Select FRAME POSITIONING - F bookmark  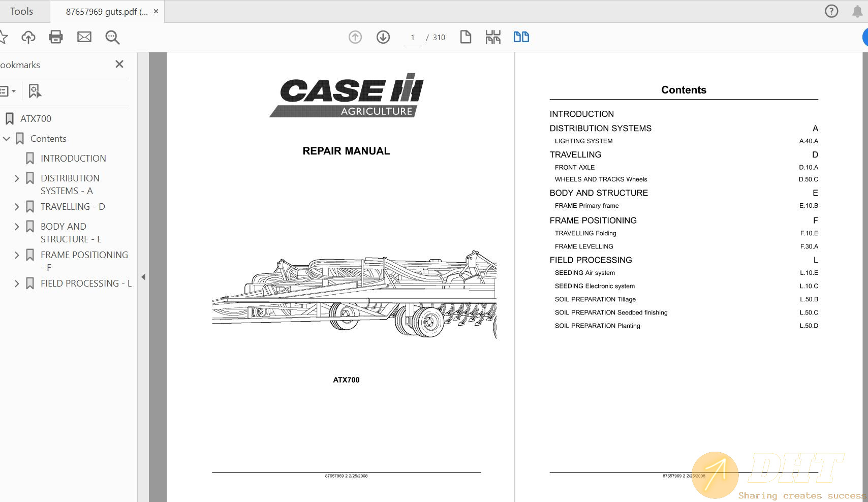click(x=84, y=261)
